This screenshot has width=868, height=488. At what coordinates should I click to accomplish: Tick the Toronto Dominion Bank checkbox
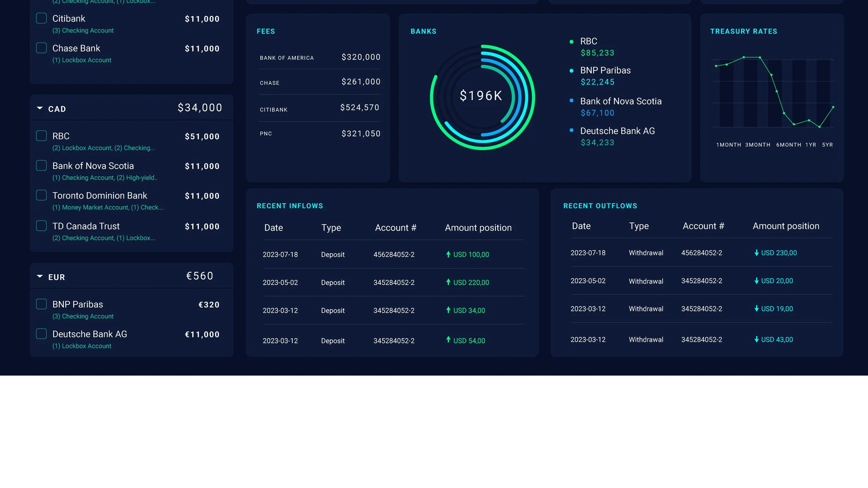[x=41, y=195]
